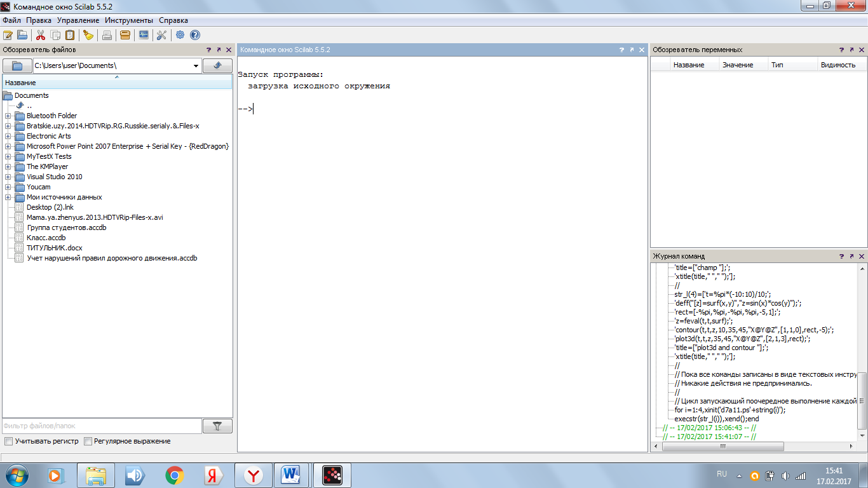Click the filter funnel button

point(217,426)
